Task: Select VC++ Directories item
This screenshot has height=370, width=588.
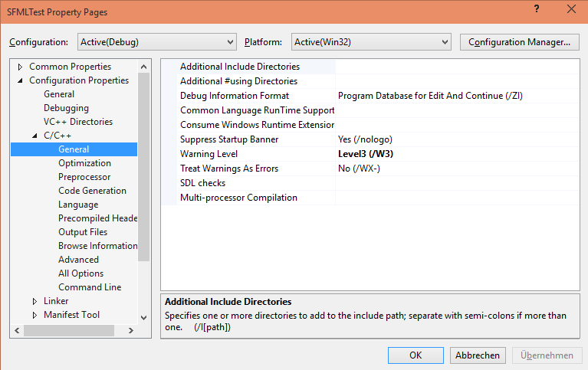Action: (x=77, y=122)
